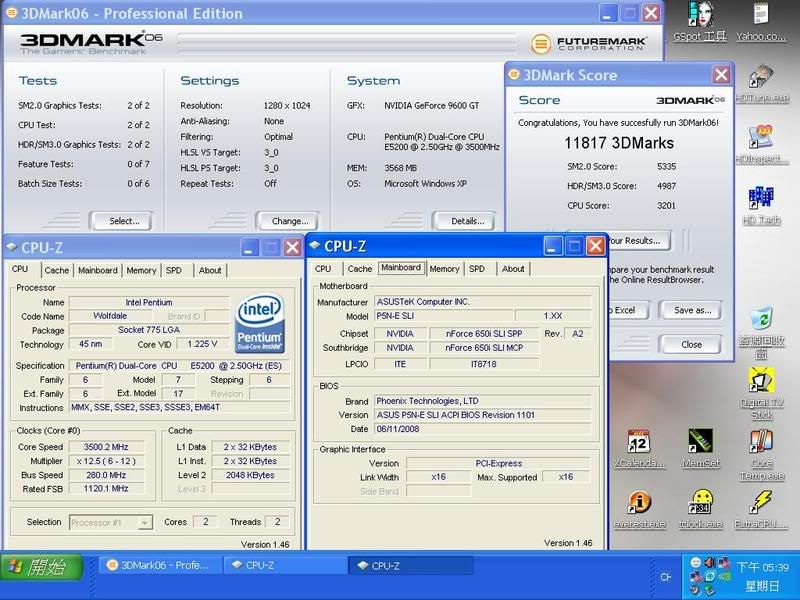Click Level 2 cache value 2048 KBytes

[x=250, y=475]
